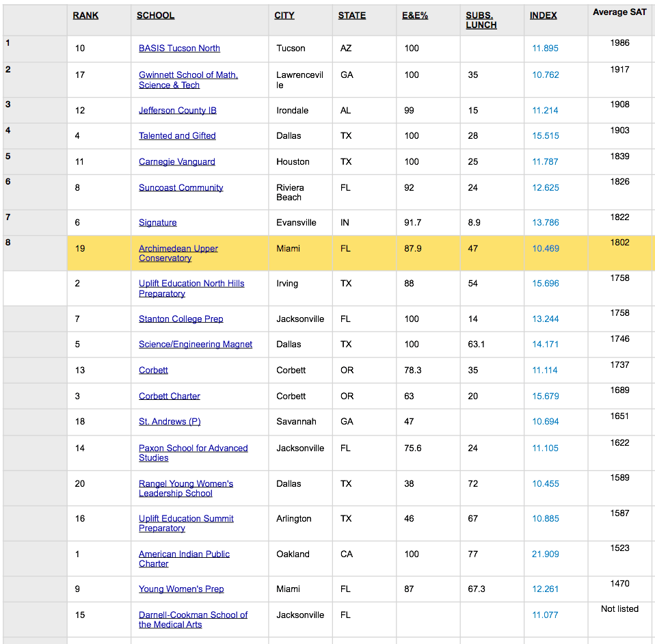Sort by the SCHOOL column header
The width and height of the screenshot is (655, 644).
[x=155, y=16]
